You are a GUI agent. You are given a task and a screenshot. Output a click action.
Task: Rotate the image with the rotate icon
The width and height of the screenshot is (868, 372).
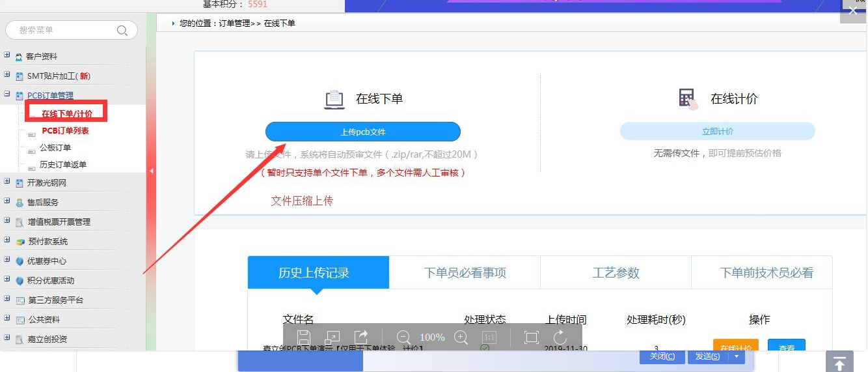tap(560, 337)
